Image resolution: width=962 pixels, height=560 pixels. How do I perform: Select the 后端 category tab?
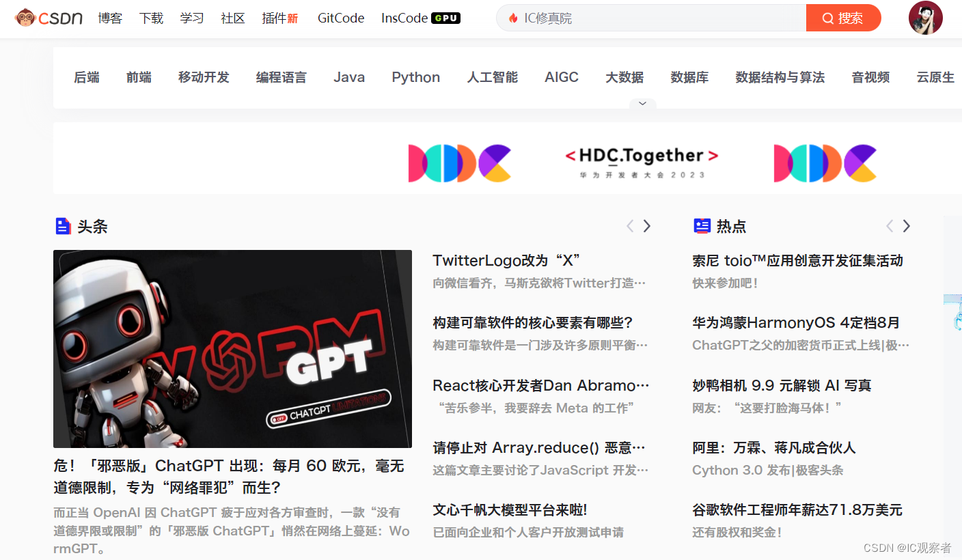[x=87, y=77]
